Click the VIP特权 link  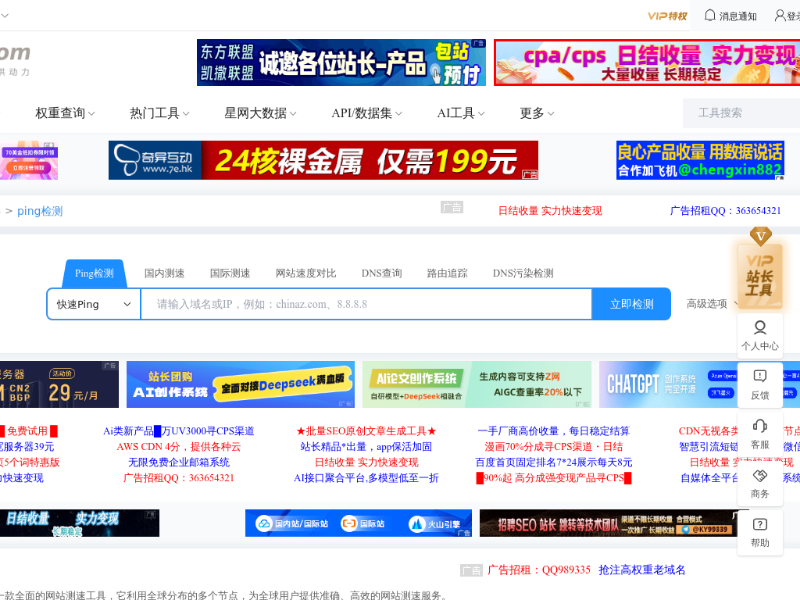pos(666,15)
